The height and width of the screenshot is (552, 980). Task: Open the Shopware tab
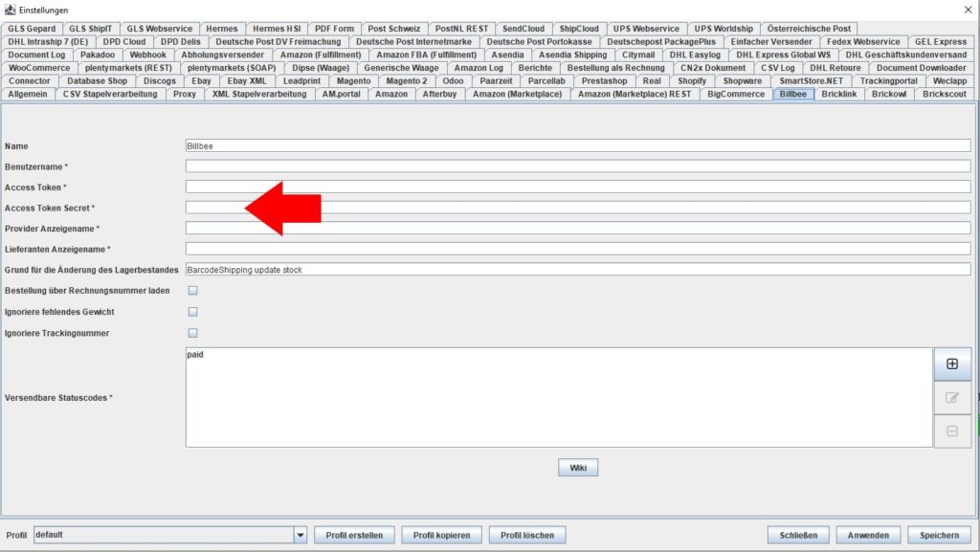pyautogui.click(x=743, y=81)
